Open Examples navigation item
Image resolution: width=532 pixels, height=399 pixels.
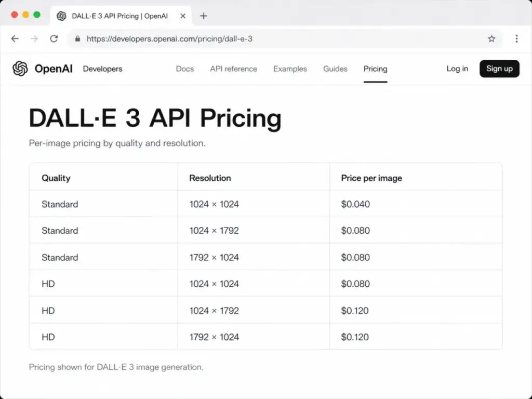[290, 69]
